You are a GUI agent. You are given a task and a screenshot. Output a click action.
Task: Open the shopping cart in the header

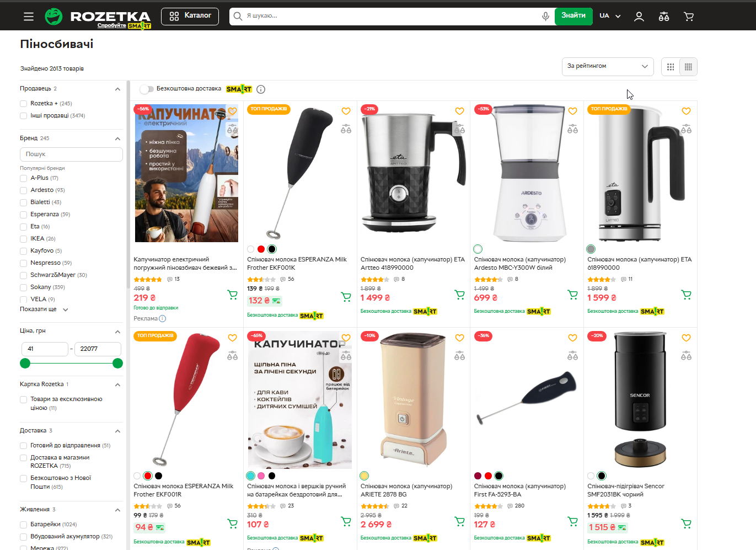pos(689,17)
